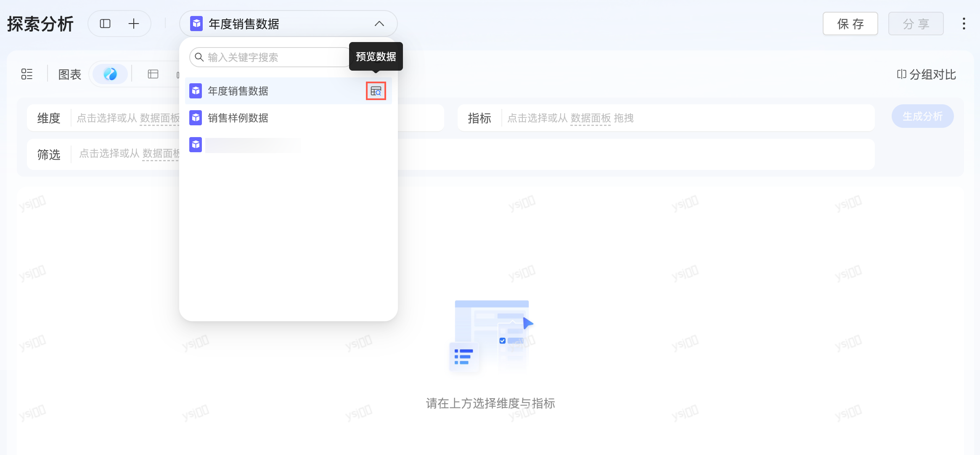Open the list panel icon left of 图表
This screenshot has height=455, width=980.
(27, 74)
